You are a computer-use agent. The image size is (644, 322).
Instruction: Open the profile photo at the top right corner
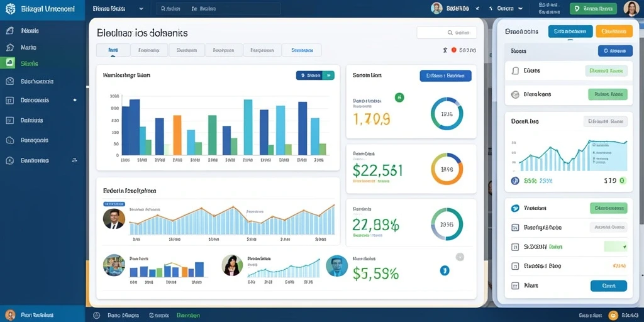coord(631,9)
